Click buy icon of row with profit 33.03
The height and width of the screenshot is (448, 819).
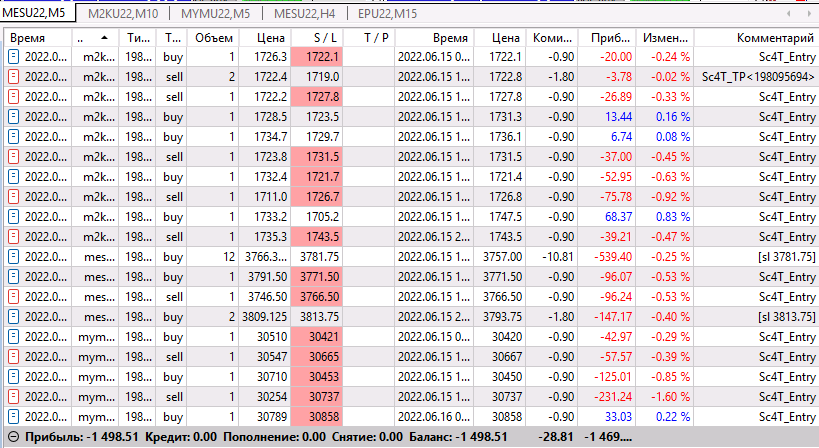14,417
